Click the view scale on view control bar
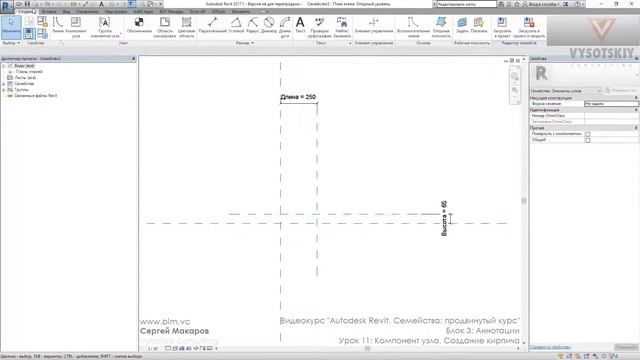Image resolution: width=640 pixels, height=360 pixels. click(x=152, y=349)
